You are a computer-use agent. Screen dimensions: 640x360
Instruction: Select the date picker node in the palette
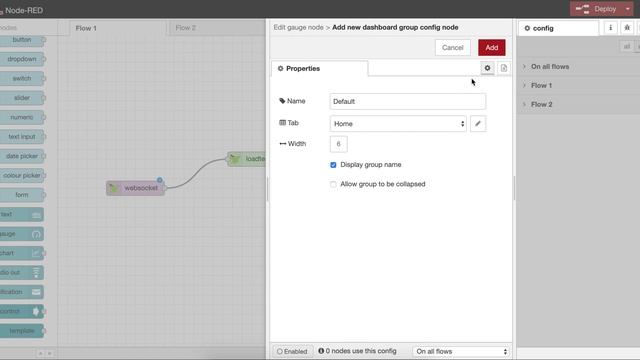[x=22, y=156]
